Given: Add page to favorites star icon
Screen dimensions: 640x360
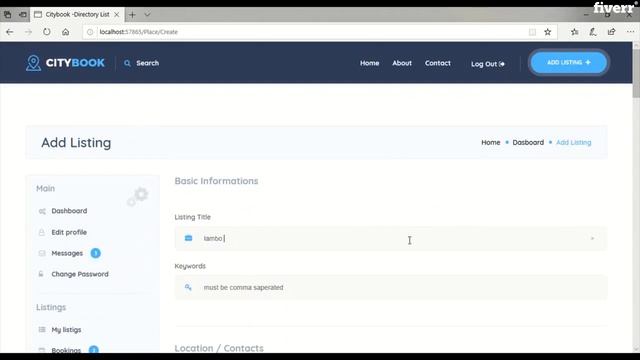Looking at the screenshot, I should pos(548,32).
